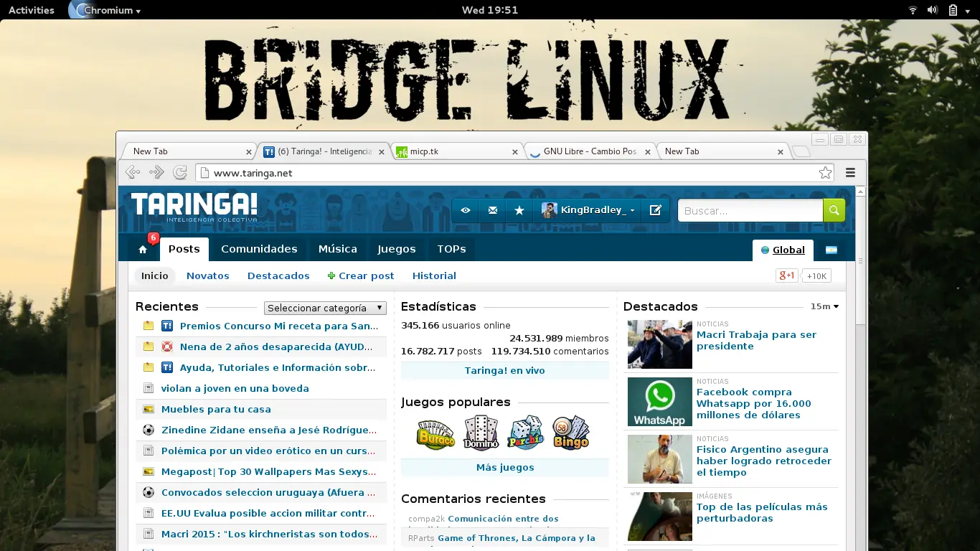Screen dimensions: 980x551
Task: Click the Fisico Argentino news thumbnail
Action: (660, 459)
